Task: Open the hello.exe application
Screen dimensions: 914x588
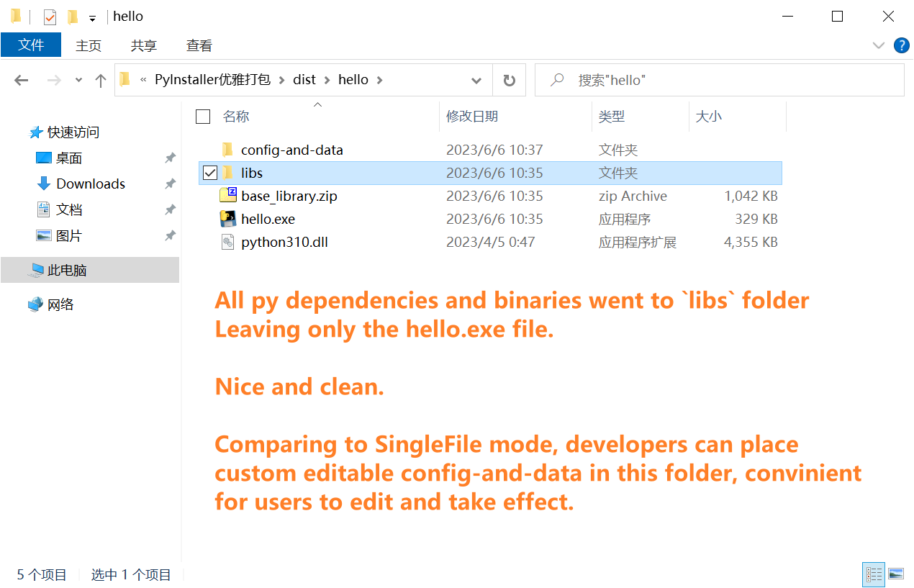Action: (268, 219)
